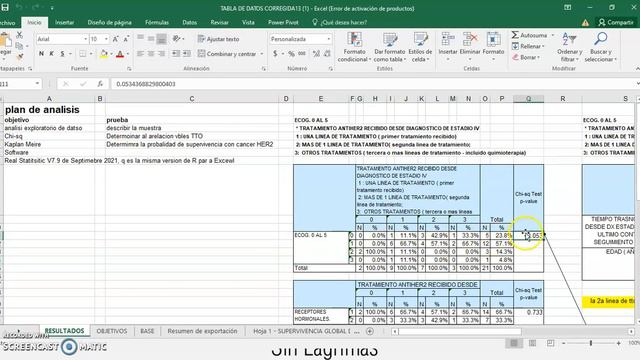Click the fx insert function icon
This screenshot has width=640, height=360.
[x=100, y=84]
